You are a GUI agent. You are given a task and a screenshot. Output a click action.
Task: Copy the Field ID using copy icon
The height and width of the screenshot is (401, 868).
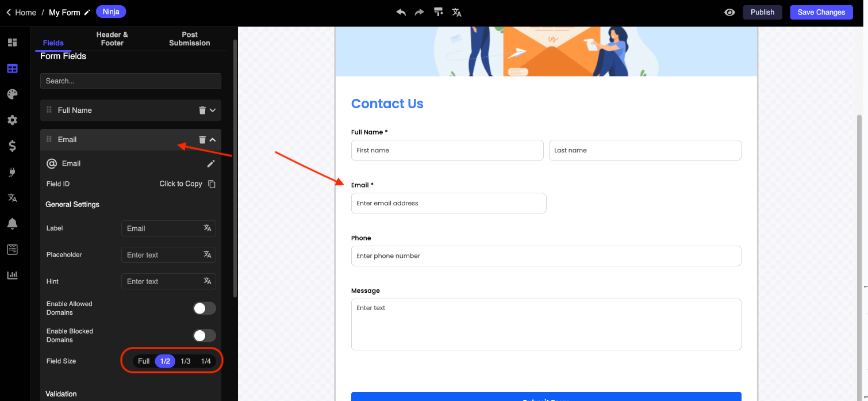click(212, 184)
